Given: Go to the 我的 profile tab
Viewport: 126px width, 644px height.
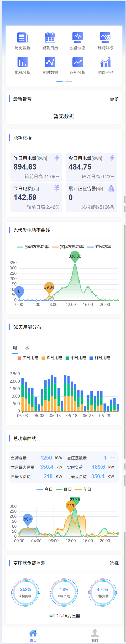Looking at the screenshot, I should pos(95,636).
